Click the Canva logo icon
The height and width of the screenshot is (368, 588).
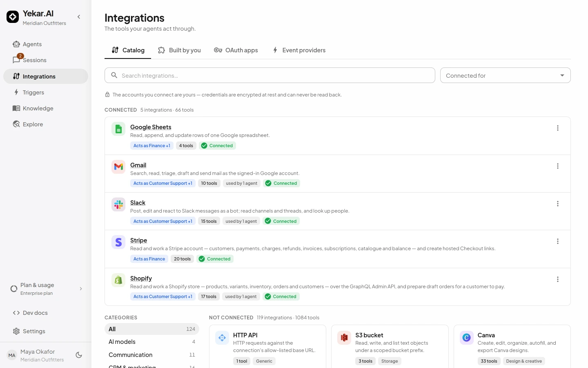pos(467,338)
